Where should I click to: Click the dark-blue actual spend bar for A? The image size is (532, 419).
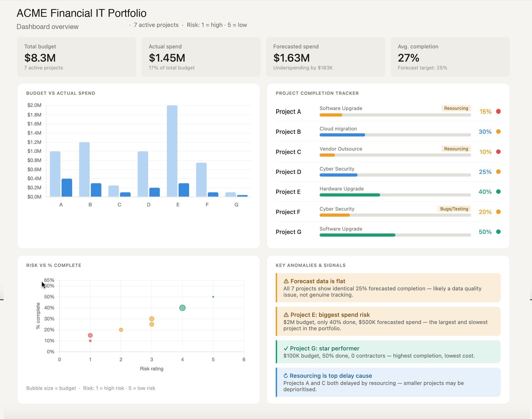point(67,188)
